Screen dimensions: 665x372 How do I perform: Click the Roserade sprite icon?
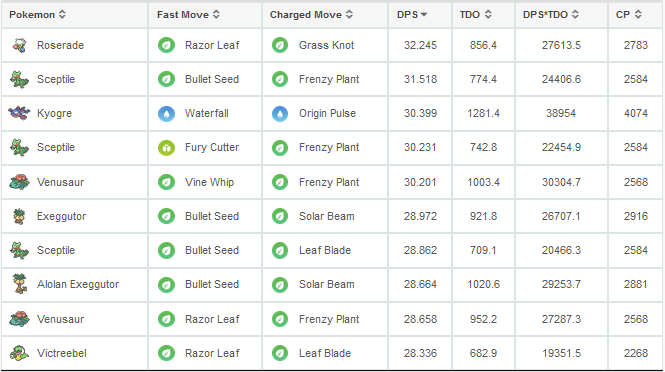(x=20, y=45)
